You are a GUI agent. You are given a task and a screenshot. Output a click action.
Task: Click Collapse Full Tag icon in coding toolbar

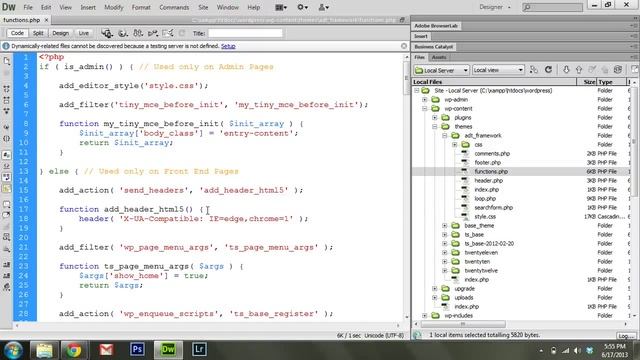[x=7, y=89]
